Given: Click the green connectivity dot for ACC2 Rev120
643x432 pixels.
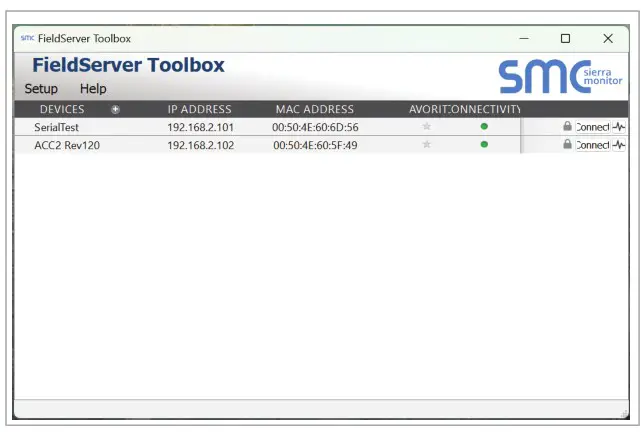Looking at the screenshot, I should pyautogui.click(x=484, y=144).
